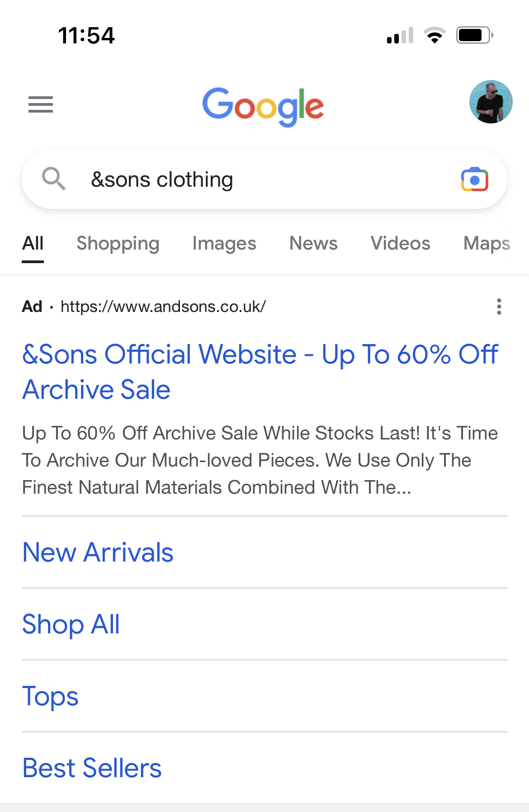Switch to the Shopping tab
The width and height of the screenshot is (529, 812).
click(x=118, y=243)
